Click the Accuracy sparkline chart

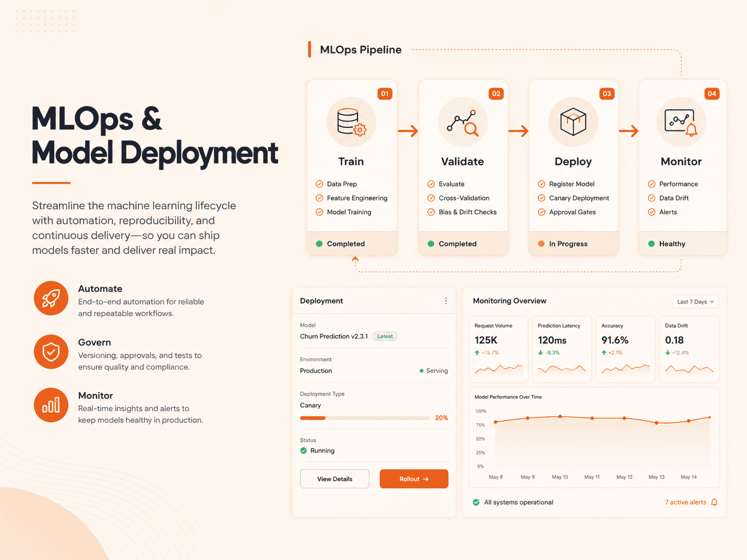point(625,368)
